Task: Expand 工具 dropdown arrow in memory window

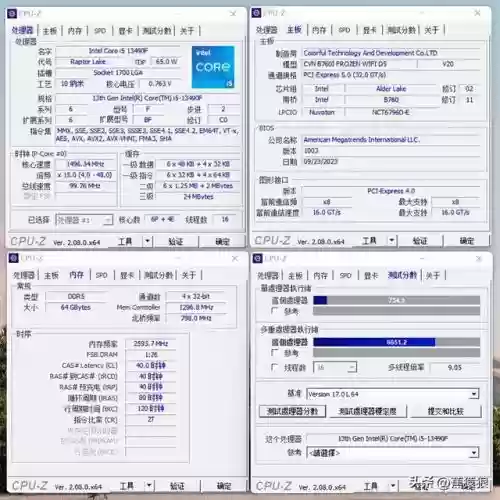Action: click(149, 486)
